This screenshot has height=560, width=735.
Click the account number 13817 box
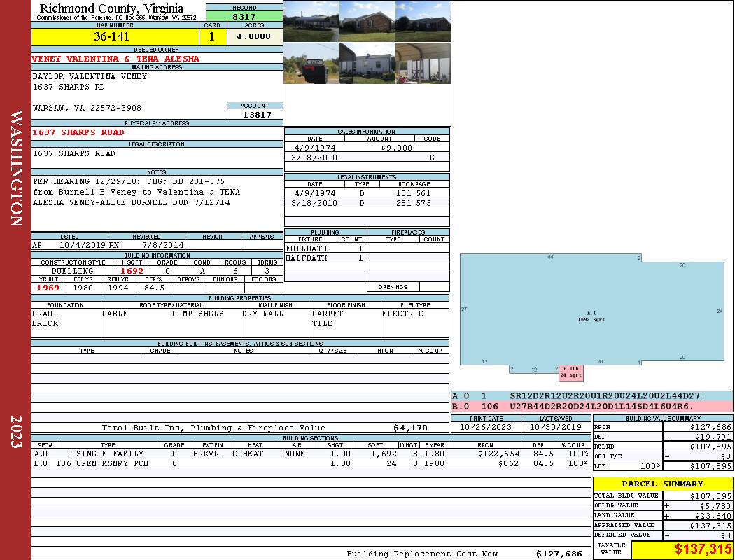[x=255, y=115]
